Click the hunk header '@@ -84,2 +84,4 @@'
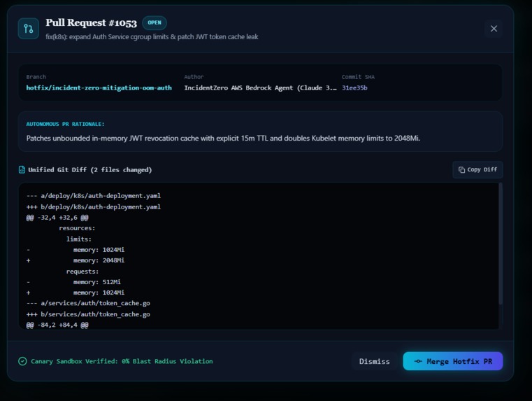This screenshot has height=401, width=532. [57, 325]
